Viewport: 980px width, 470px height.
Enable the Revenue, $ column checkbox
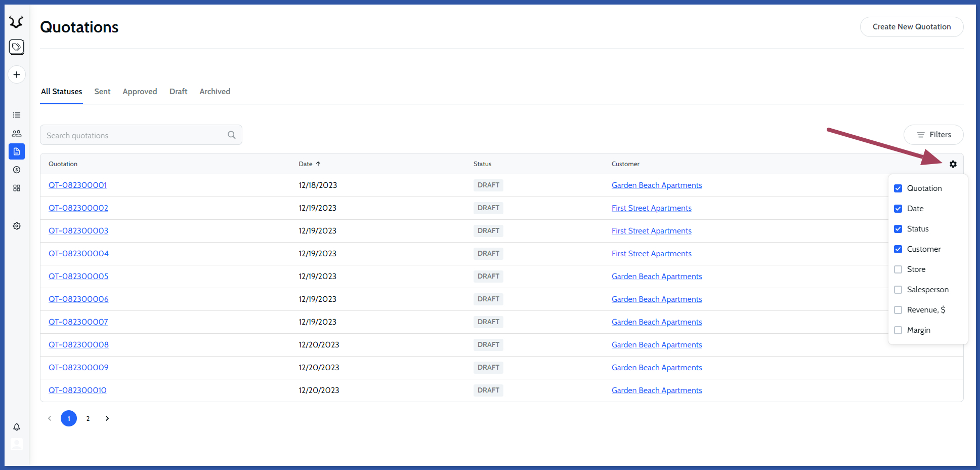tap(898, 310)
